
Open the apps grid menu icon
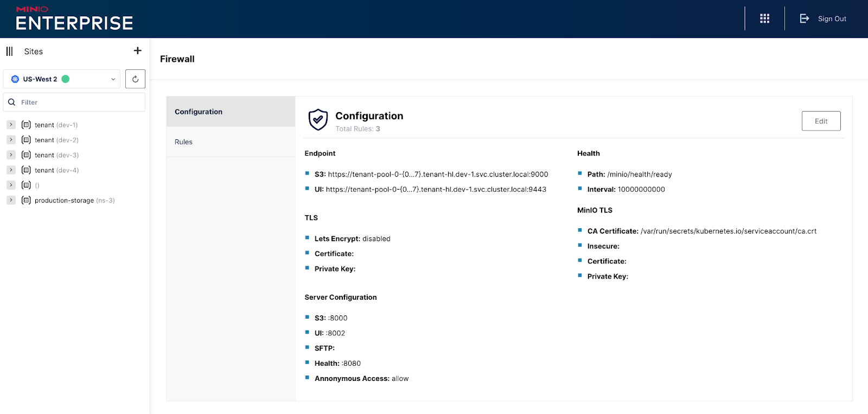pyautogui.click(x=764, y=18)
